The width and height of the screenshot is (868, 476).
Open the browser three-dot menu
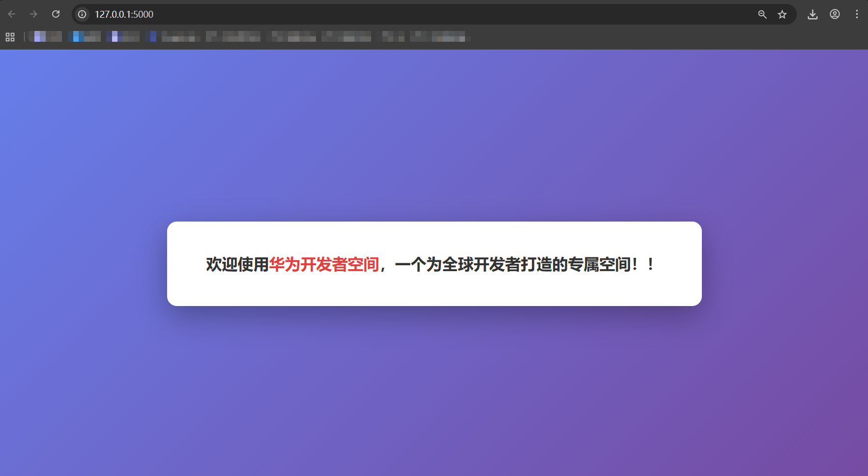[857, 14]
